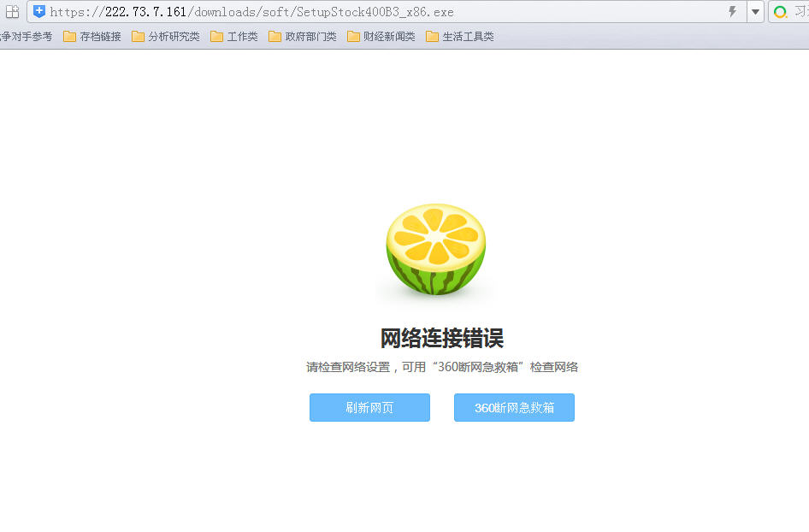Open the 政府部门类 bookmark folder
Screen dimensions: 809x532
[303, 37]
